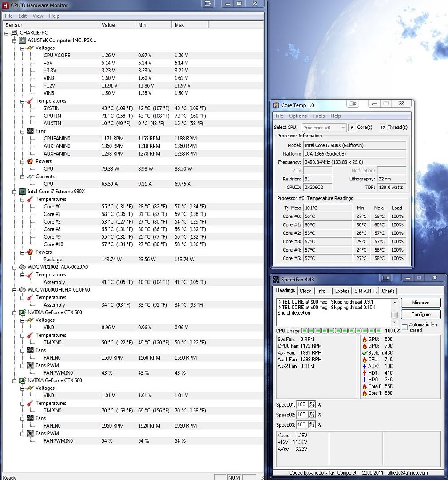Collapse the ASUSTeK Computer INC. node
This screenshot has height=480, width=448.
pyautogui.click(x=14, y=41)
